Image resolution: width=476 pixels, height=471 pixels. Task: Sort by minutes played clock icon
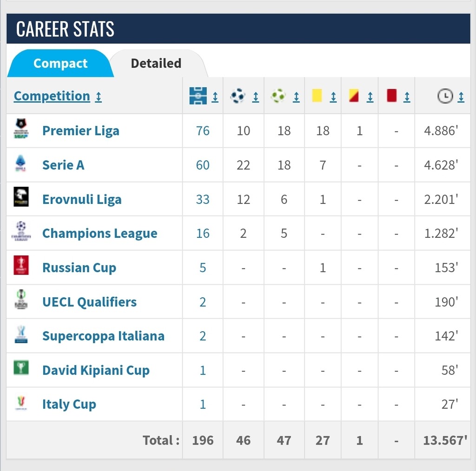(x=445, y=96)
